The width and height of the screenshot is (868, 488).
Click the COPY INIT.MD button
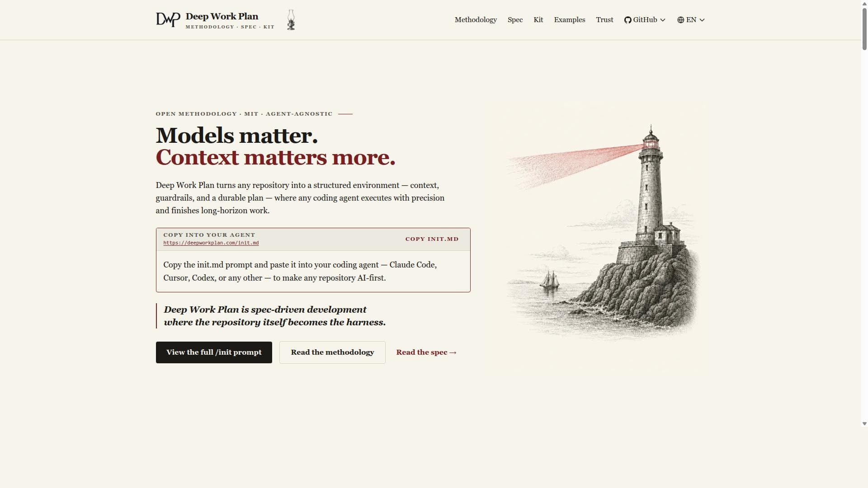pos(432,239)
